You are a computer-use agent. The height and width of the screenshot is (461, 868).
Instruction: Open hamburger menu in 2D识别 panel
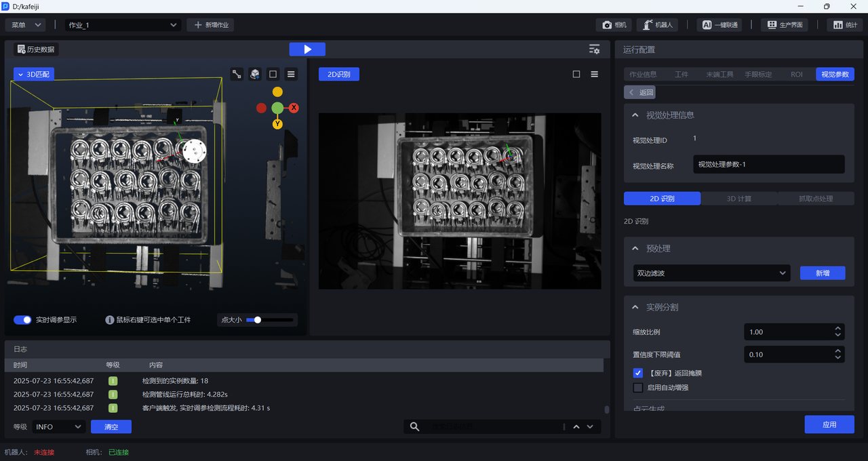594,75
